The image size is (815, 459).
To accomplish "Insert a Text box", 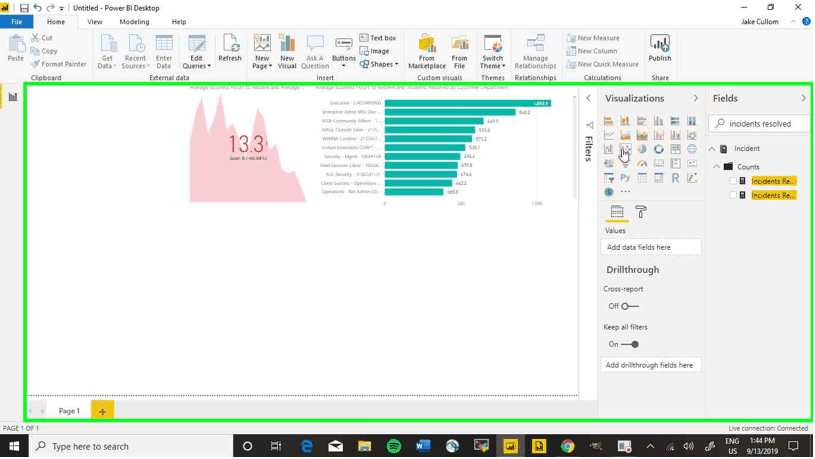I will (x=378, y=38).
